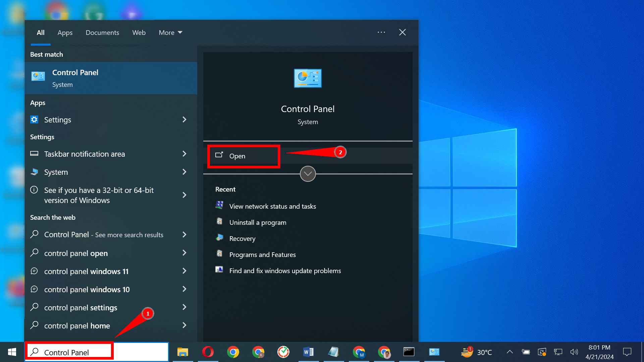Viewport: 644px width, 362px height.
Task: Click the search box containing Control Panel
Action: click(97, 352)
